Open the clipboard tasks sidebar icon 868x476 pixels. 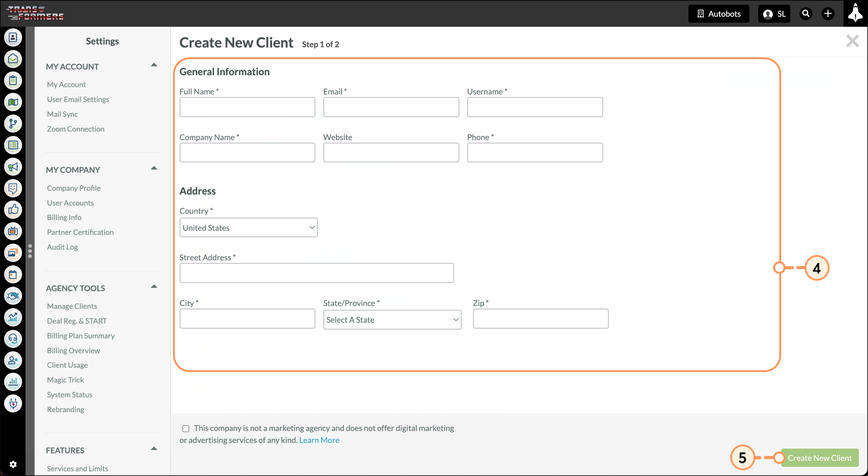click(x=13, y=80)
